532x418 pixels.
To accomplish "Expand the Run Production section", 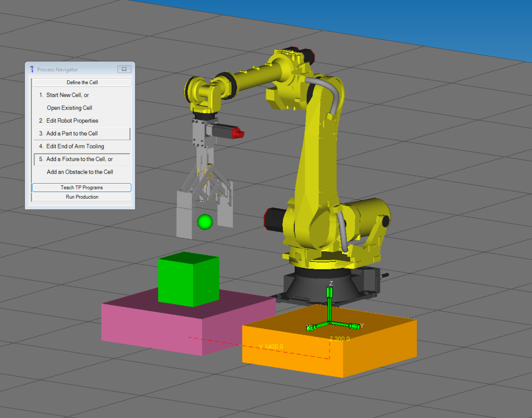I will [82, 197].
